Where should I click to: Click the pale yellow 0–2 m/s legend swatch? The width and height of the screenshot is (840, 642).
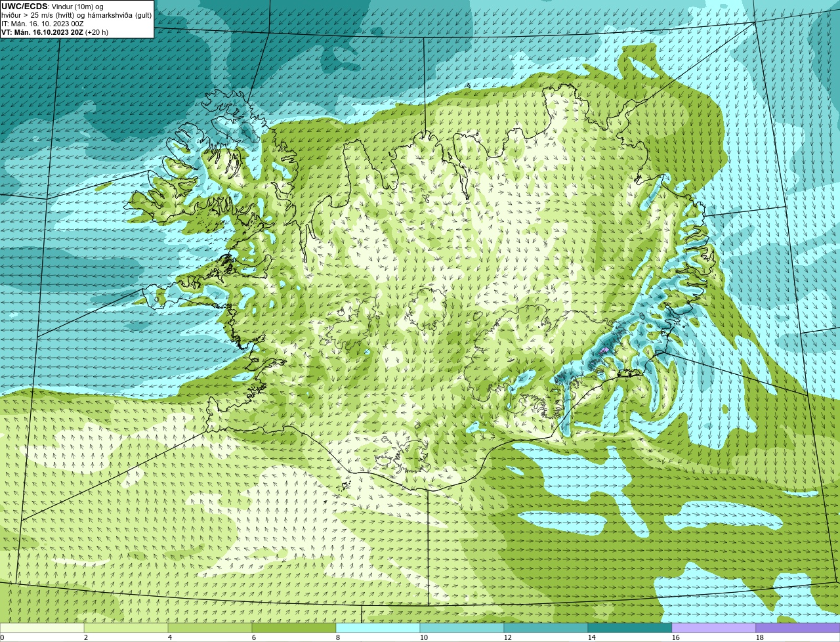(42, 628)
